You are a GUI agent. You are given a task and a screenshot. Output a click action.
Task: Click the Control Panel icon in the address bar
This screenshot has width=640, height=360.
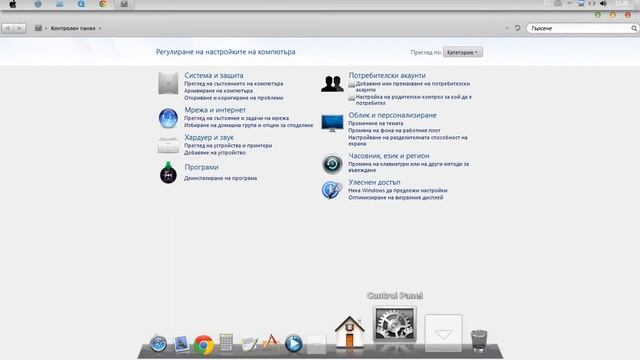click(x=38, y=28)
